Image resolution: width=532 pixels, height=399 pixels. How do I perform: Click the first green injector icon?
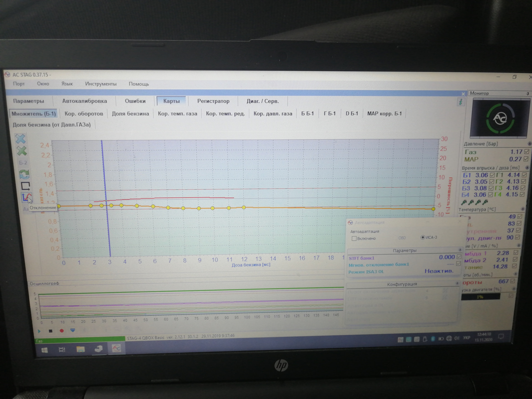[x=464, y=203]
